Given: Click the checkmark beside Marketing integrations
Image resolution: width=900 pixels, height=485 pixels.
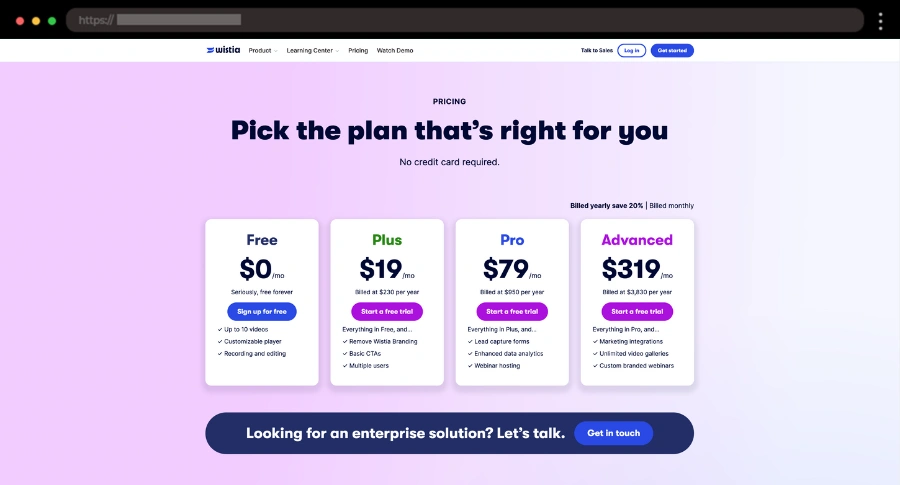Looking at the screenshot, I should click(x=595, y=341).
